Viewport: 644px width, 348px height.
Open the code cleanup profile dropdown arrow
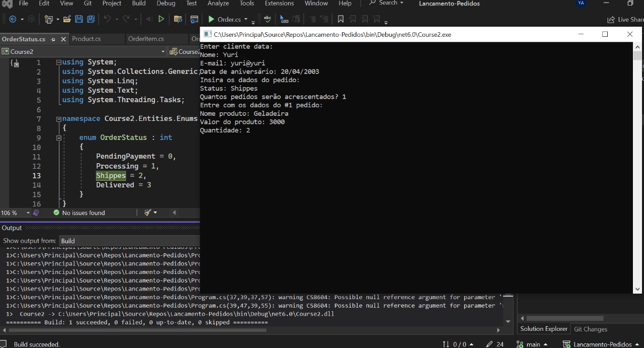tap(155, 213)
